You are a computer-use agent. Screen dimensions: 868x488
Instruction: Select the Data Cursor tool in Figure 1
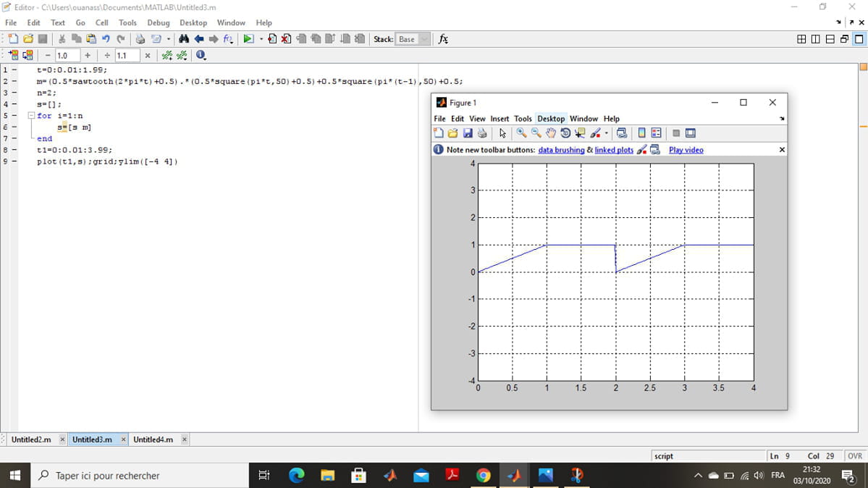(x=580, y=133)
